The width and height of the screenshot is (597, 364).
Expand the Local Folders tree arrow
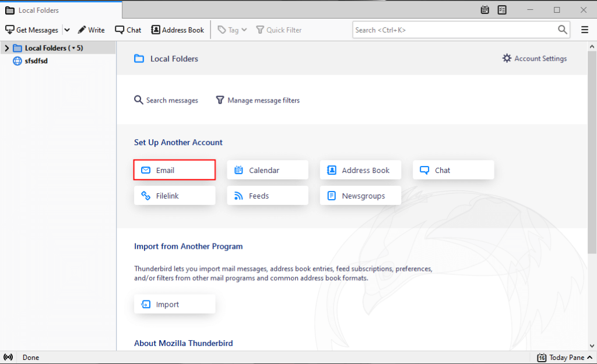click(6, 48)
